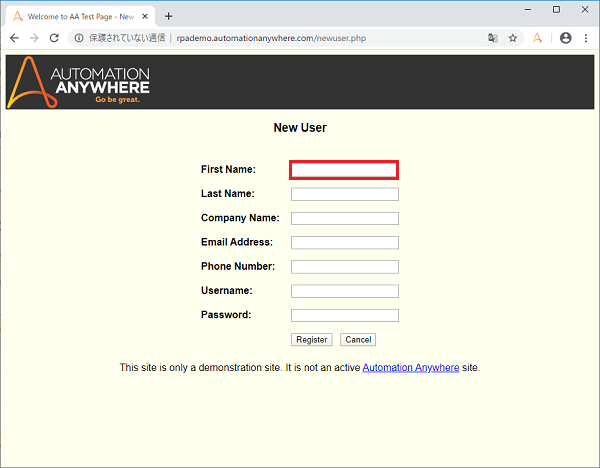Focus the address bar URL

pyautogui.click(x=271, y=38)
